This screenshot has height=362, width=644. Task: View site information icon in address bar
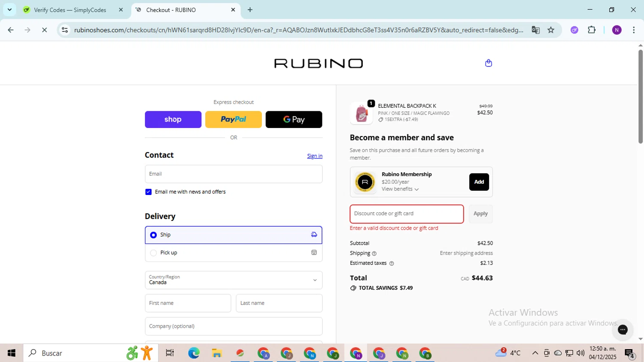click(65, 30)
